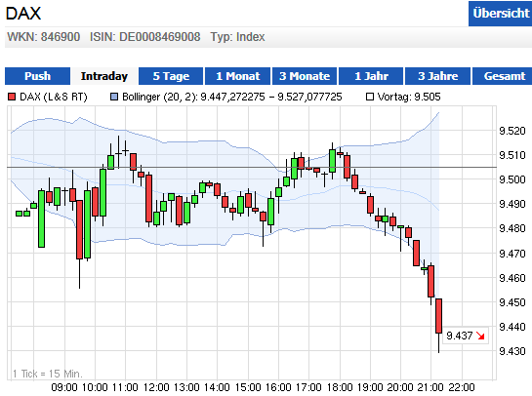Click the red down-arrow price indicator
The height and width of the screenshot is (396, 532).
[x=480, y=336]
